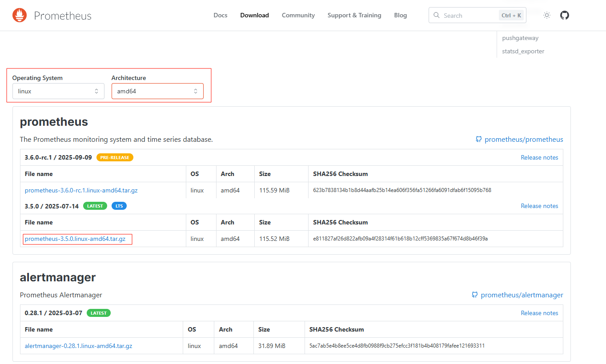Image resolution: width=606 pixels, height=364 pixels.
Task: Go to statsd_exporter in the sidebar
Action: point(523,52)
